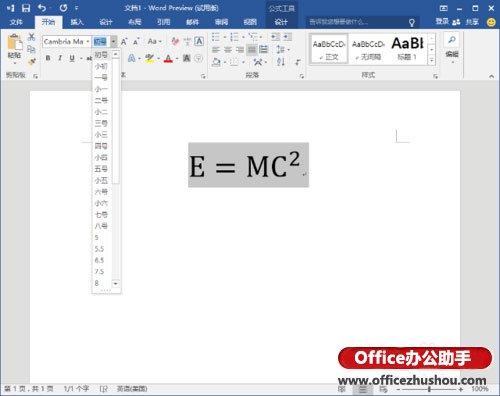Switch to the 审阅 Review tab
Viewport: 500px width, 396px height.
(221, 22)
